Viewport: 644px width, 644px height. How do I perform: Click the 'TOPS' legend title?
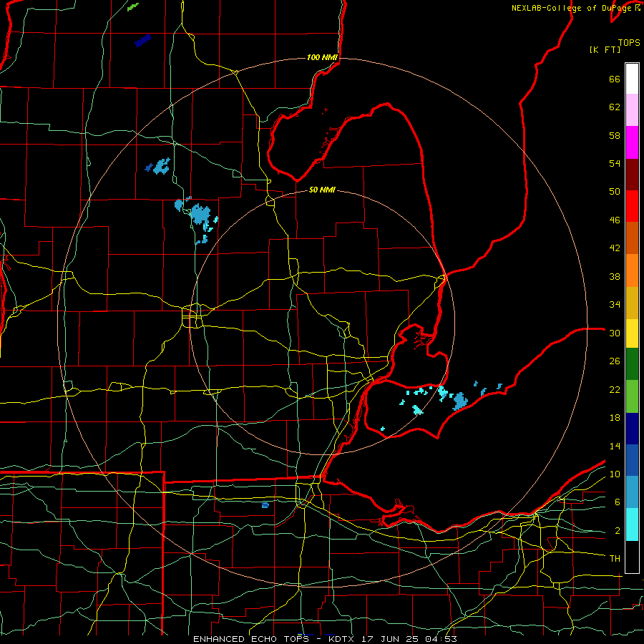(x=629, y=42)
